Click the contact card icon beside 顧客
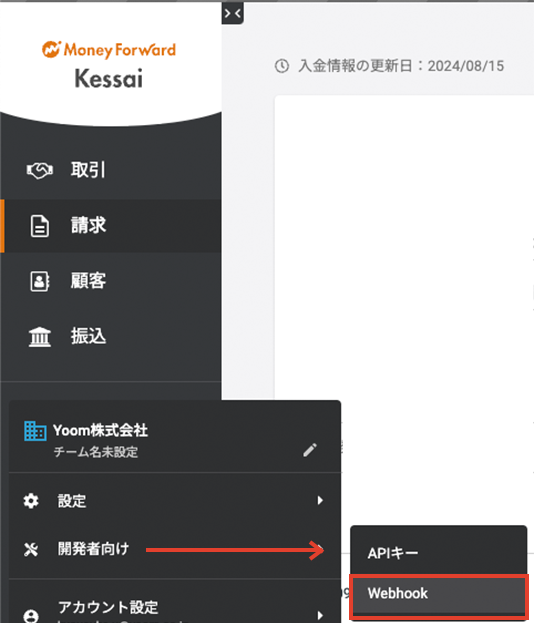Screen dimensions: 554x623 tap(40, 281)
